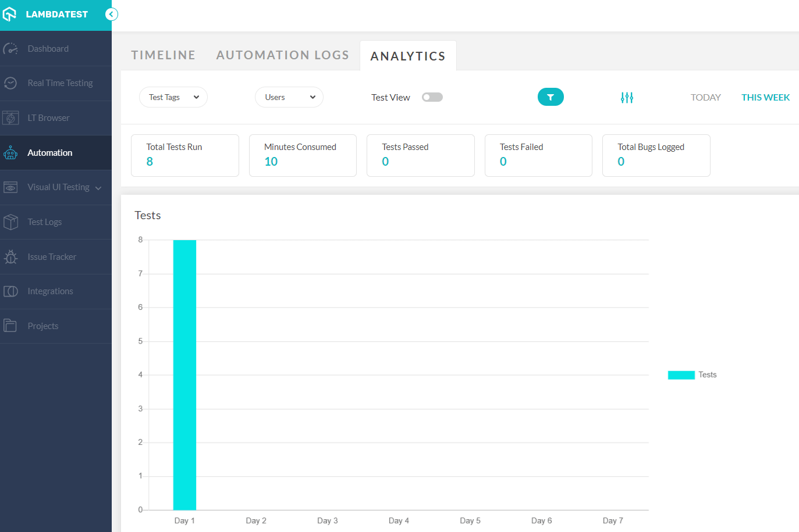Viewport: 799px width, 532px height.
Task: Open the sliders settings icon
Action: 627,98
